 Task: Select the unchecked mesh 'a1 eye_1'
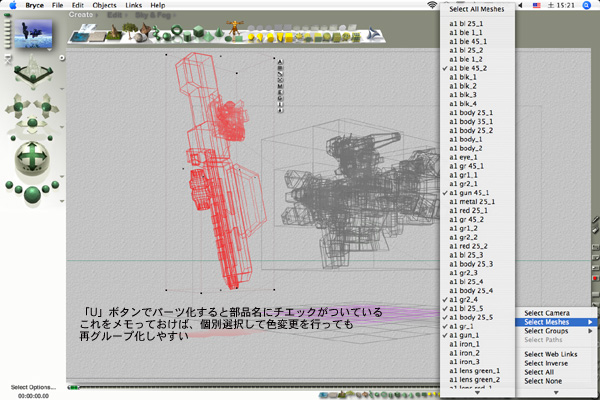[478, 157]
